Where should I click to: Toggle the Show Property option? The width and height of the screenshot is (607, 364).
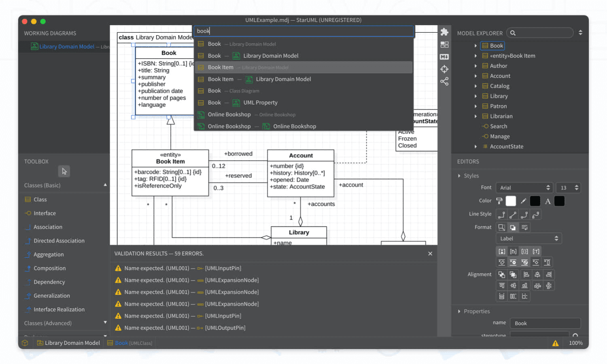(524, 252)
